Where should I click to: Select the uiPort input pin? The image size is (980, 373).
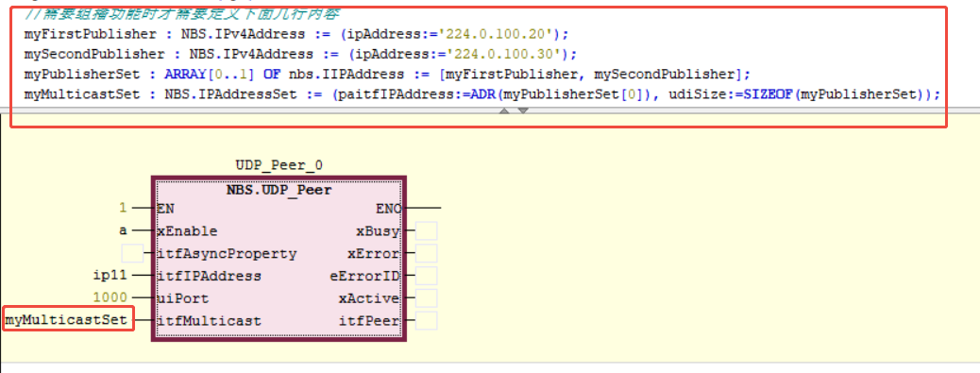183,298
